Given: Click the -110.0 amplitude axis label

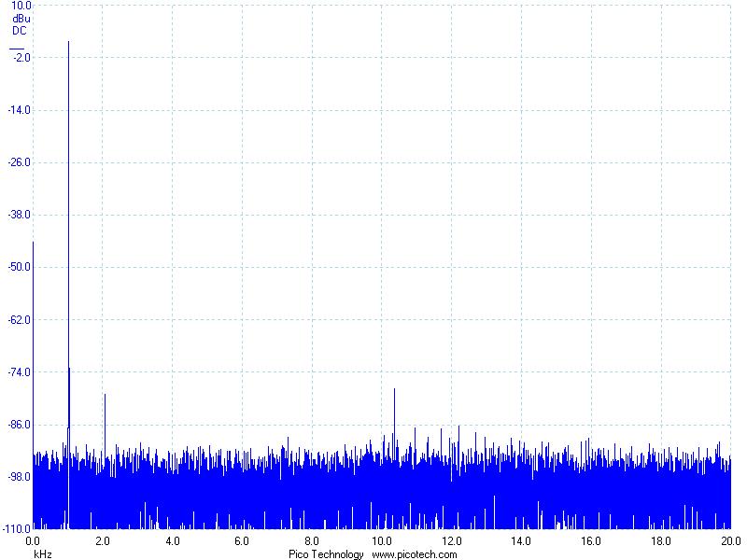Looking at the screenshot, I should 17,528.
